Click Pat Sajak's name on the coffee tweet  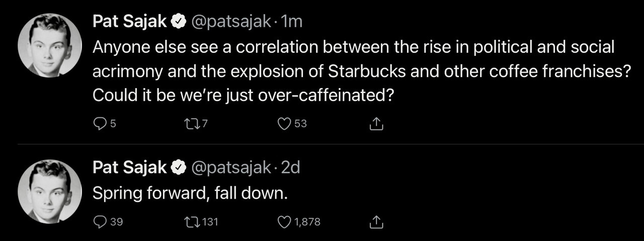click(130, 22)
